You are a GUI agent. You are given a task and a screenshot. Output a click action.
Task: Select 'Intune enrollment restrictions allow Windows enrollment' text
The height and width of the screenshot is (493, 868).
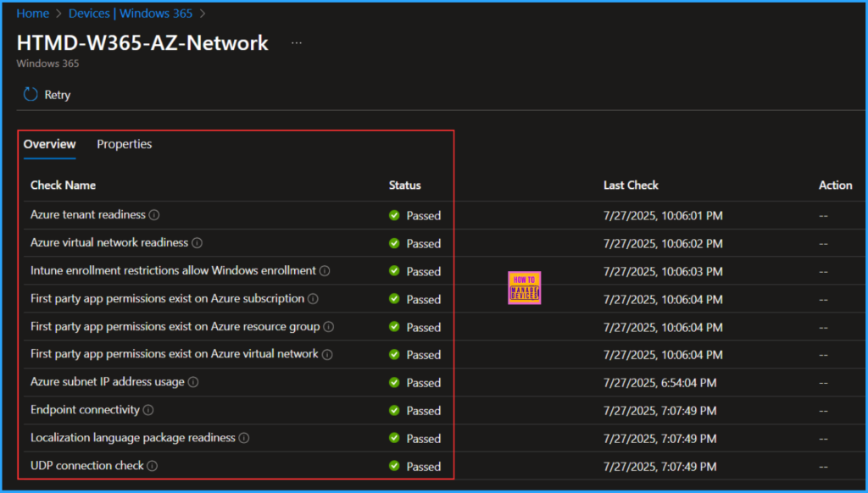tap(173, 270)
